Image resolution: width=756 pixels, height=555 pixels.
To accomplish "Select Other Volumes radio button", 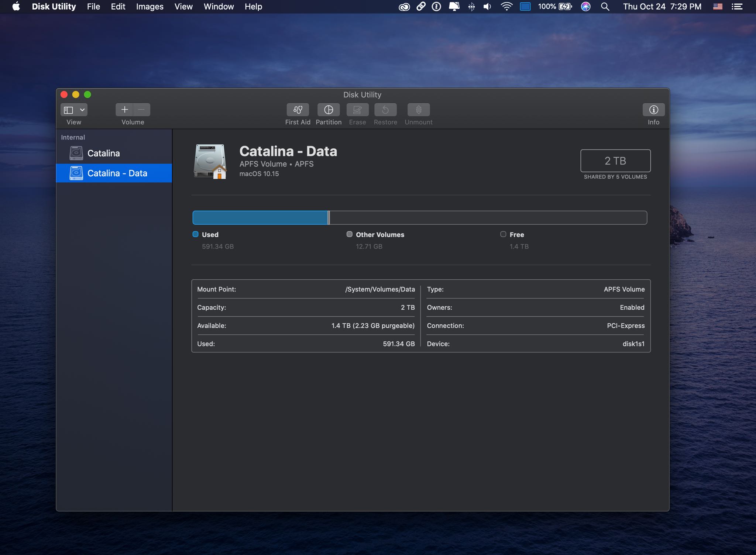I will [x=349, y=234].
